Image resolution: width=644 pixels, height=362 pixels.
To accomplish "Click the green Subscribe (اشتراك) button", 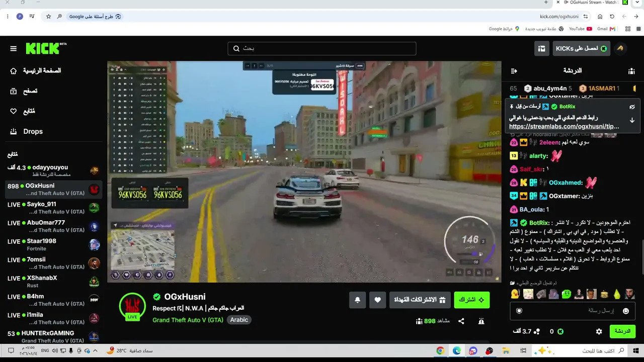I will pyautogui.click(x=472, y=300).
